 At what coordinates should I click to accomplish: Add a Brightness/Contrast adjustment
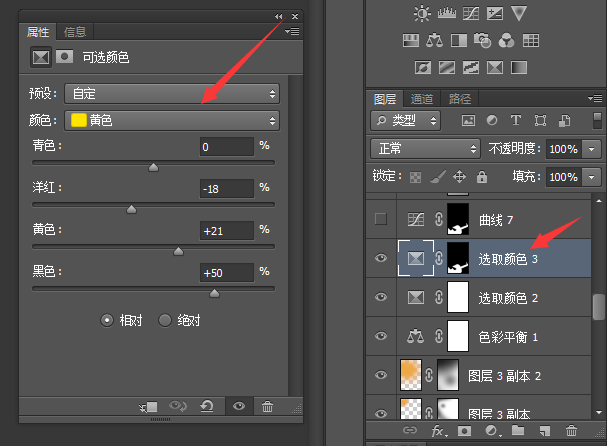coord(422,13)
